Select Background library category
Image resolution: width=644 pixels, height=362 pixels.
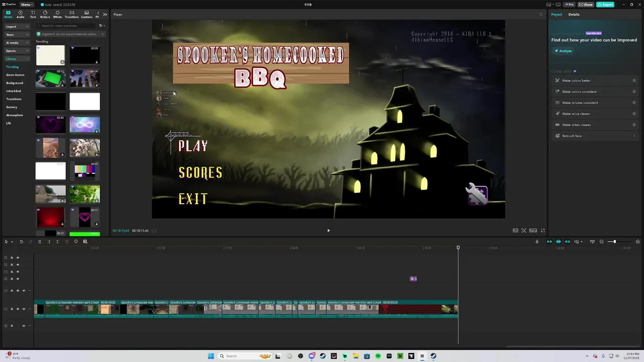(15, 83)
